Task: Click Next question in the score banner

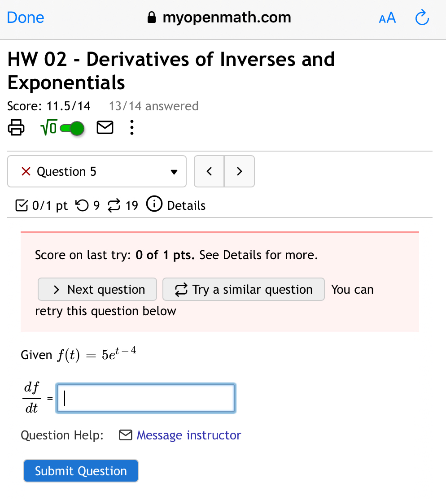Action: 97,289
